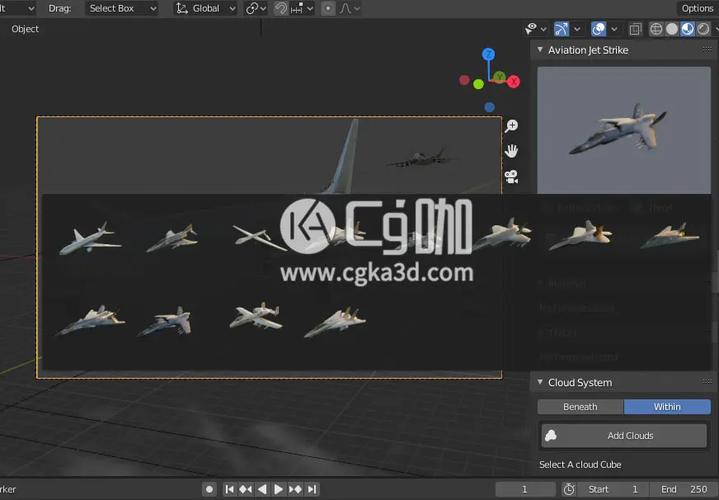Play the animation in reverse
The width and height of the screenshot is (719, 500).
pos(262,489)
